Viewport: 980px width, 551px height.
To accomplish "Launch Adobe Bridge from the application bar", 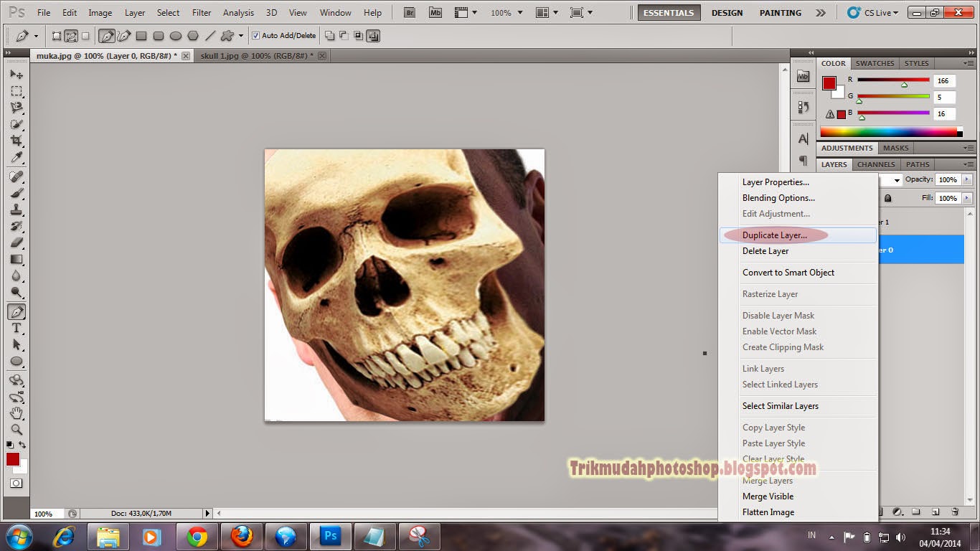I will coord(410,12).
